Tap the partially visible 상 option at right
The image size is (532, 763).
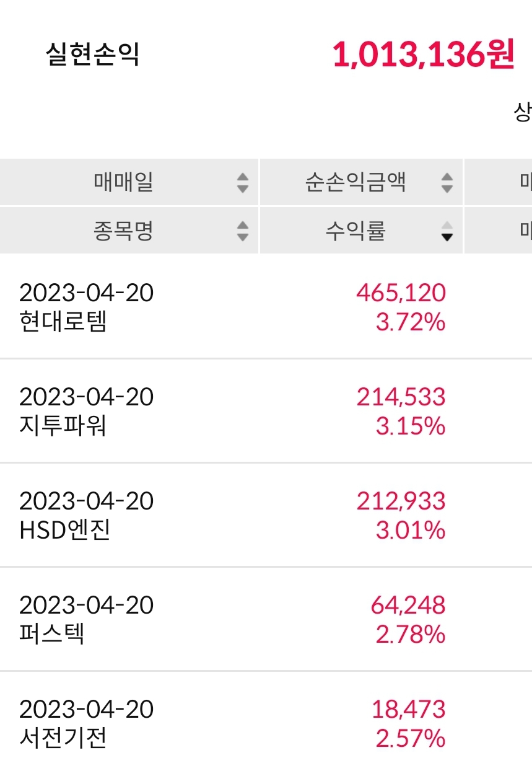point(523,112)
